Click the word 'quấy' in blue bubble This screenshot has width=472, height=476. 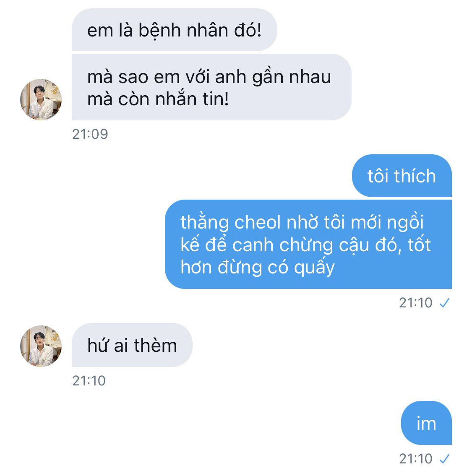(x=314, y=267)
